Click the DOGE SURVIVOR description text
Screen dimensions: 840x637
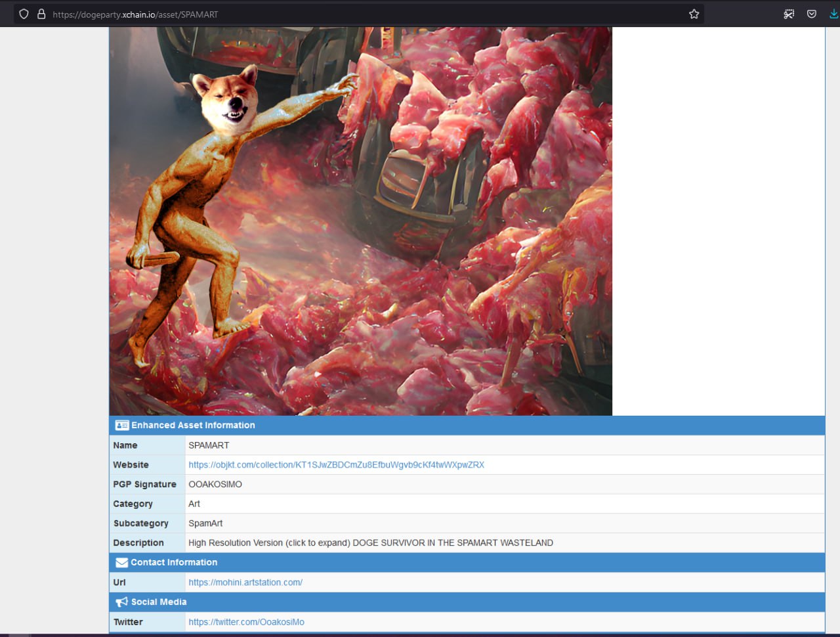click(453, 542)
